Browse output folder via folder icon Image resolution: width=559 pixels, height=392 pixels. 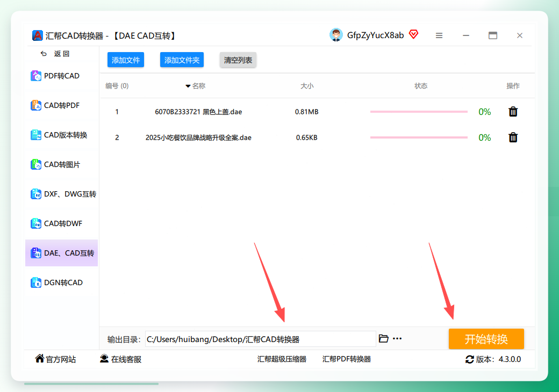click(384, 339)
